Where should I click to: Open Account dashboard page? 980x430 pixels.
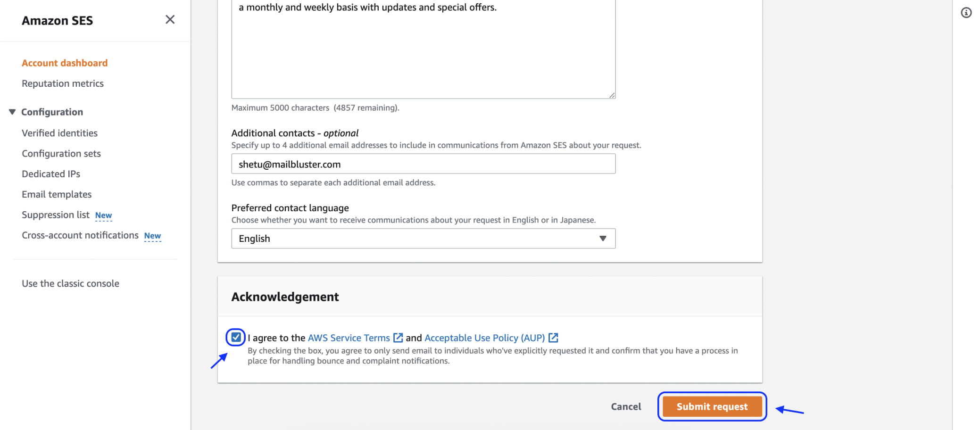pos(65,63)
